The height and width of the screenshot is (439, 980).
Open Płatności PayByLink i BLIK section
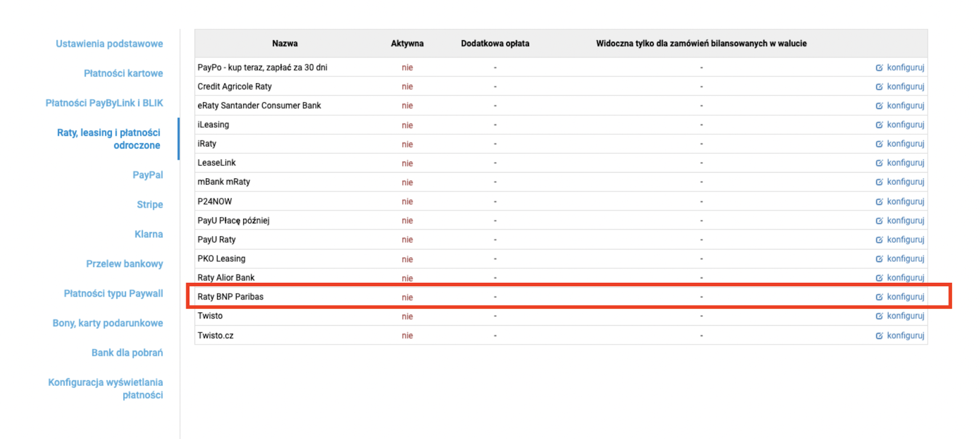pos(104,103)
